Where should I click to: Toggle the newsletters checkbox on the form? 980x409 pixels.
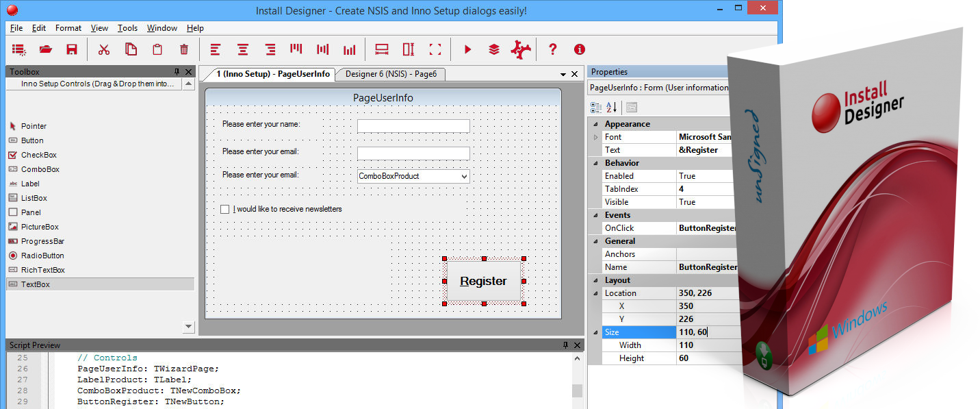(x=224, y=209)
